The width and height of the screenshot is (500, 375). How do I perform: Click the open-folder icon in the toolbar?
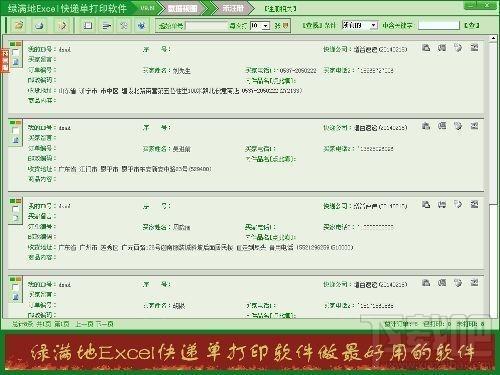pyautogui.click(x=19, y=25)
